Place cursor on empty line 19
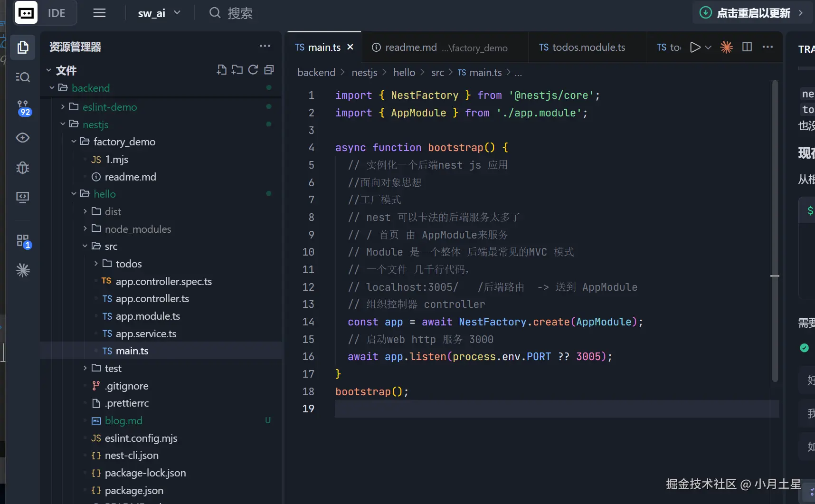 click(x=557, y=409)
